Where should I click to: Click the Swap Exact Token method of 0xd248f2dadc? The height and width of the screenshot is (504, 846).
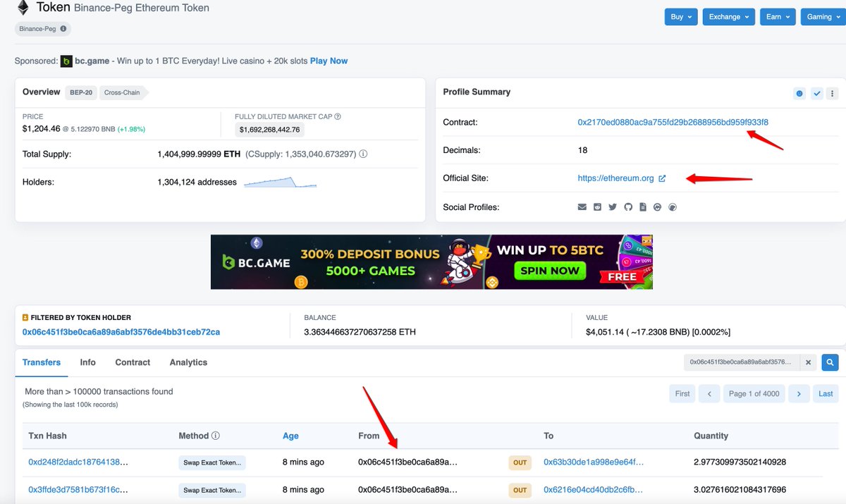click(x=212, y=462)
